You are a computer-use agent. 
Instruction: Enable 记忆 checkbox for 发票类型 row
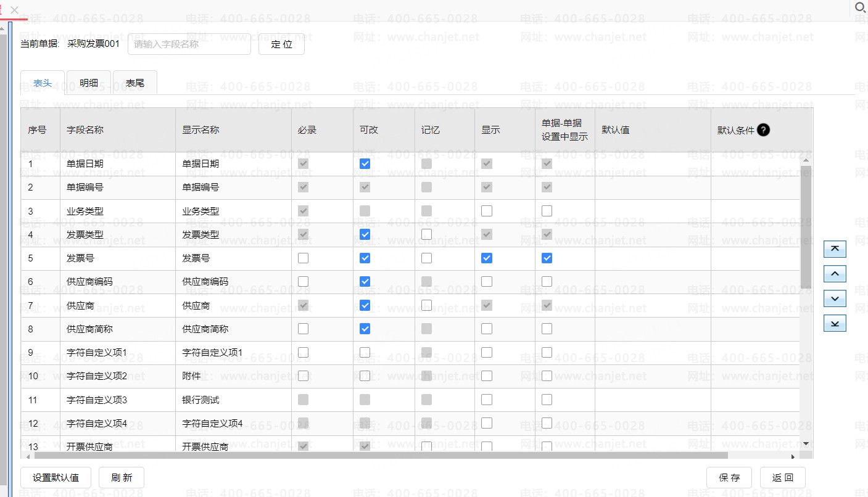click(x=426, y=234)
